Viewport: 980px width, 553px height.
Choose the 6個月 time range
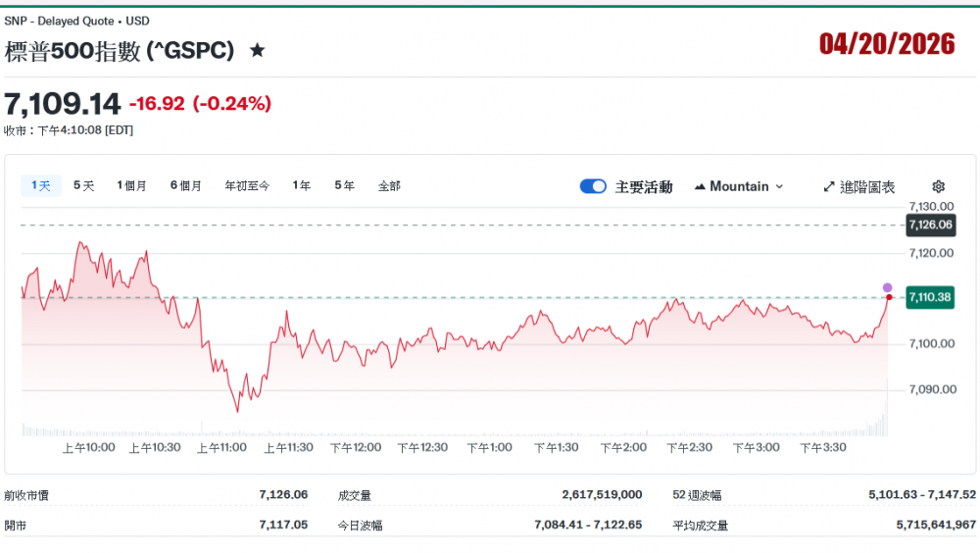186,185
